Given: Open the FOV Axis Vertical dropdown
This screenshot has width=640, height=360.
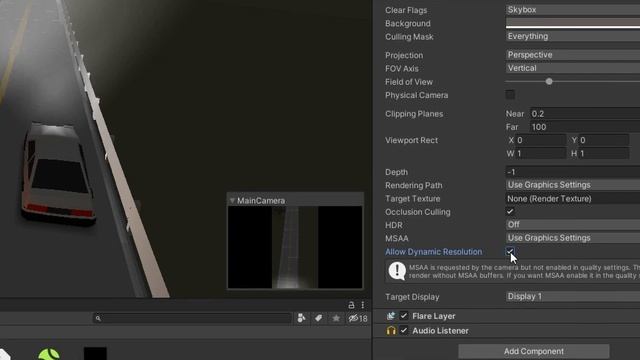Looking at the screenshot, I should coord(573,68).
